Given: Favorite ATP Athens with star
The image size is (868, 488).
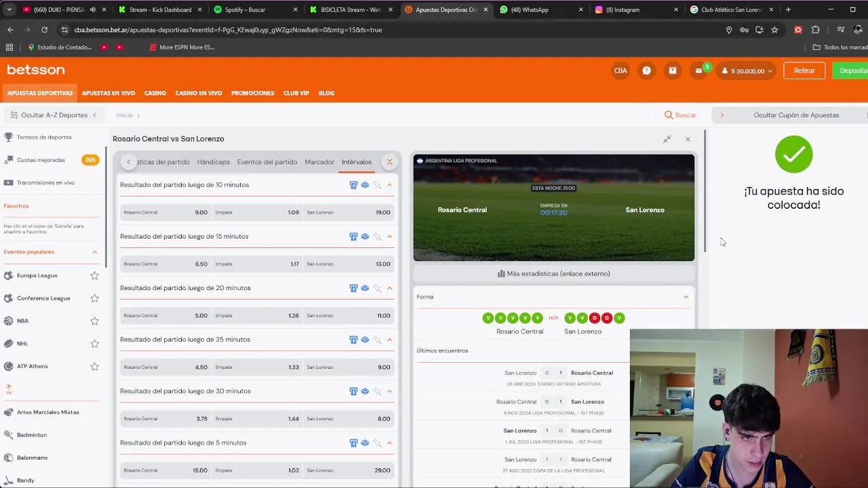Looking at the screenshot, I should click(94, 366).
